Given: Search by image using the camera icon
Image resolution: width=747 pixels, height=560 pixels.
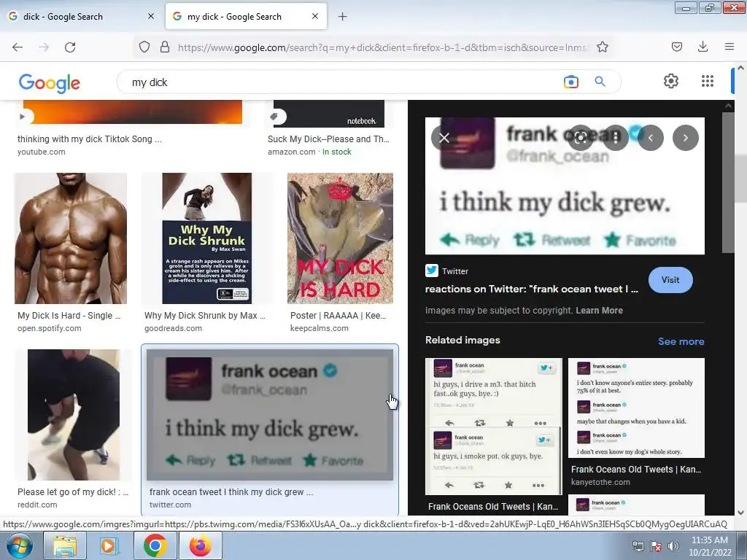Looking at the screenshot, I should pyautogui.click(x=570, y=82).
